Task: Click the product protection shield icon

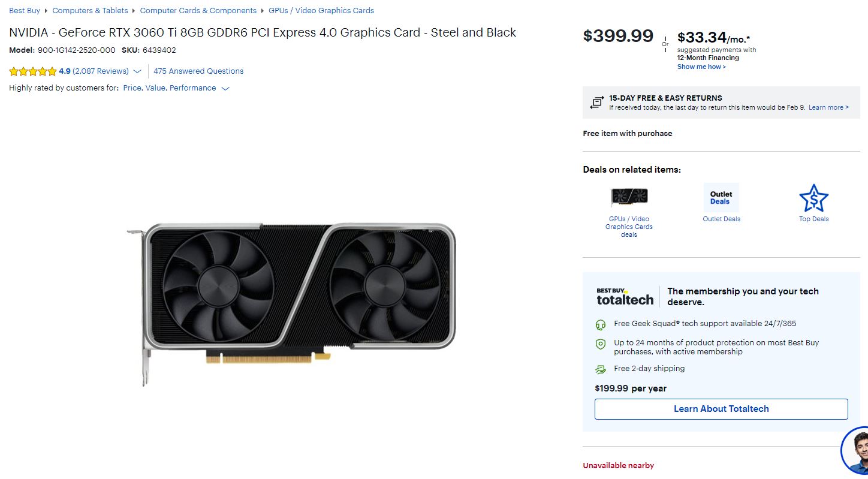Action: point(601,344)
